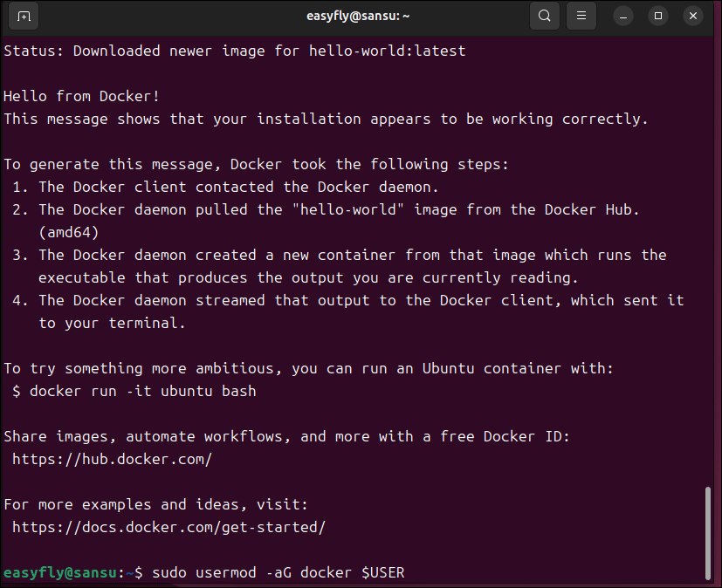722x588 pixels.
Task: Click 'Share images, automate workflows' line
Action: point(287,436)
